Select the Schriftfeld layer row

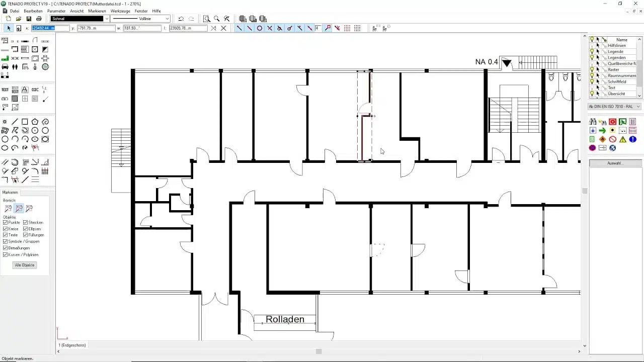point(613,81)
